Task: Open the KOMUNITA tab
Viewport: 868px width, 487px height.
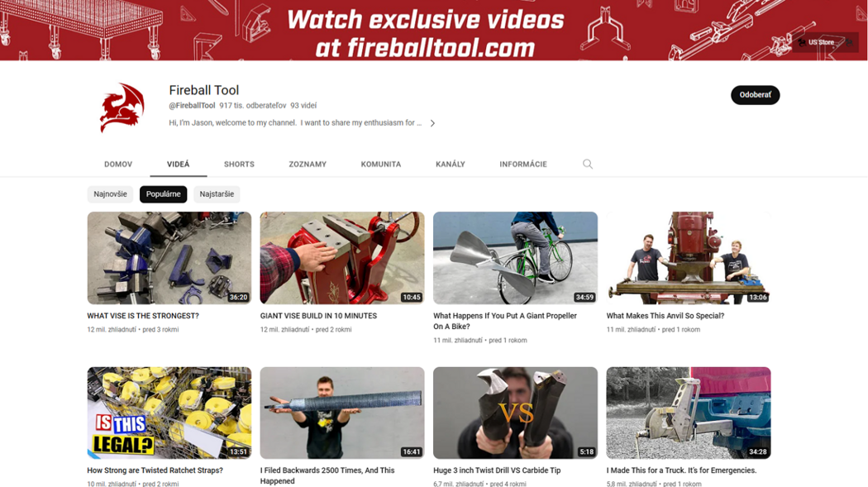Action: click(x=381, y=165)
